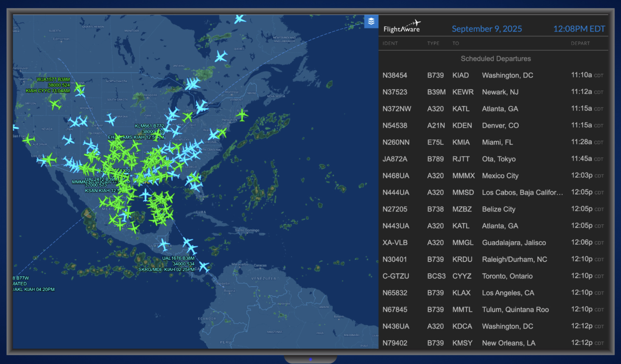Open the map layers button

pyautogui.click(x=371, y=21)
